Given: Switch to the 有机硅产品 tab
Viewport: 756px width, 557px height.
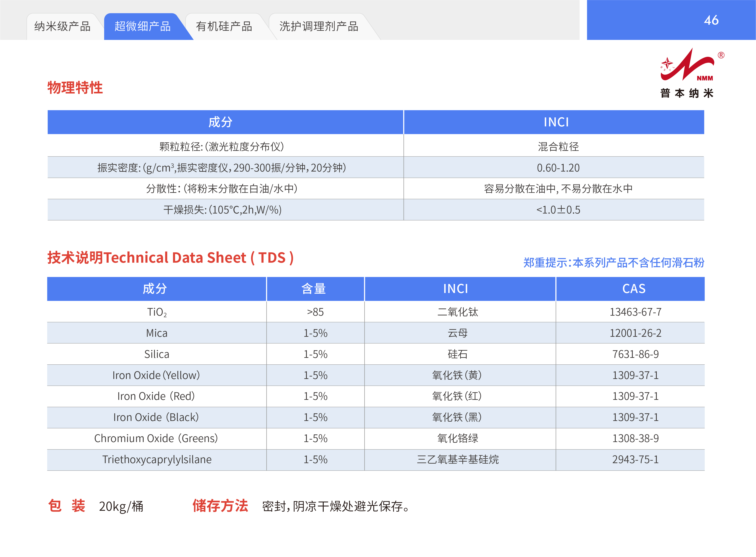Looking at the screenshot, I should click(224, 27).
